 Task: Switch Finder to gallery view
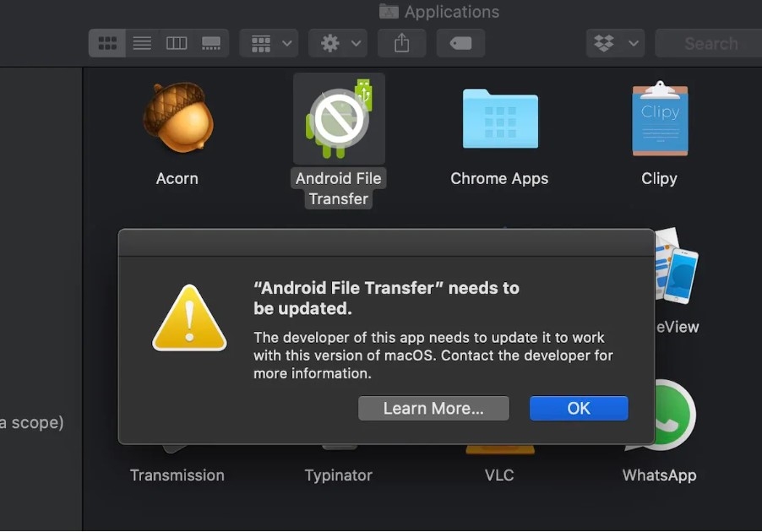coord(211,43)
